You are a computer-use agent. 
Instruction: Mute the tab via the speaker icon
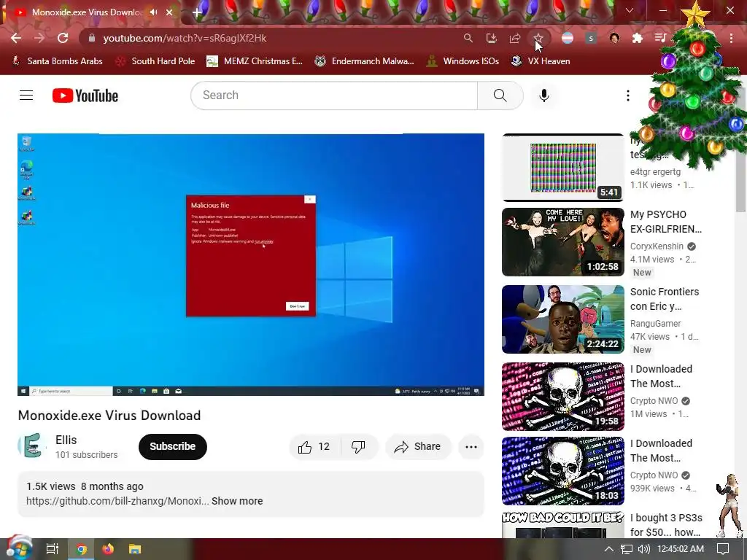153,12
